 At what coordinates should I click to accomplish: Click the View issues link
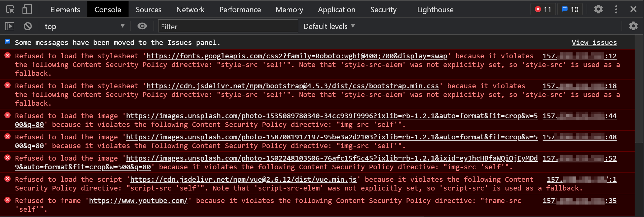594,42
